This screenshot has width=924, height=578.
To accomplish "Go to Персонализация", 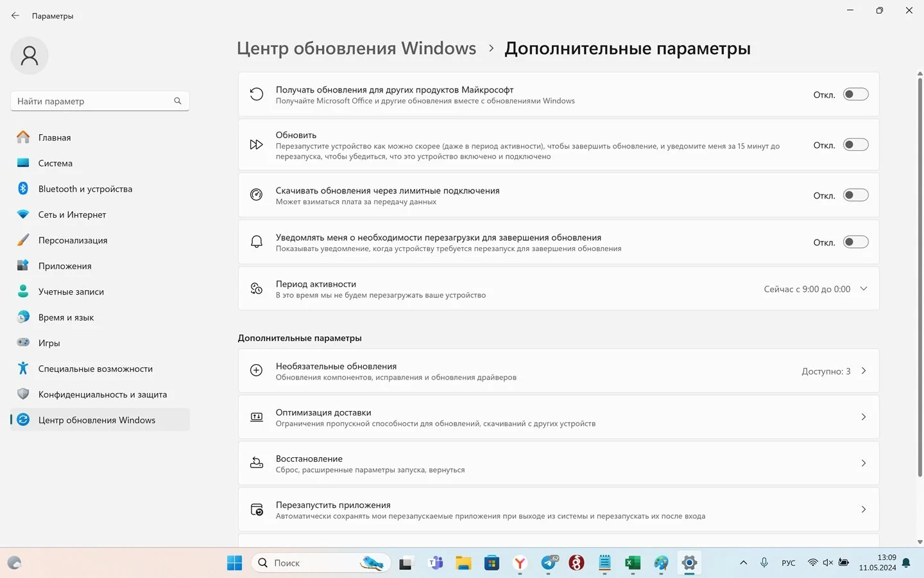I will point(99,240).
